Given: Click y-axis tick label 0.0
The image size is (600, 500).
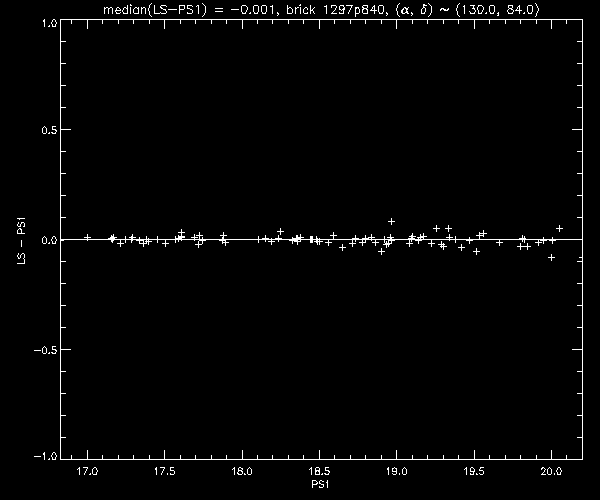Looking at the screenshot, I should [50, 240].
